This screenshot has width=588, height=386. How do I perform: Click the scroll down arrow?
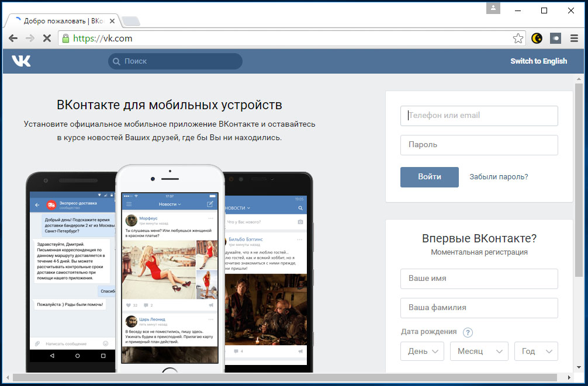click(x=579, y=367)
